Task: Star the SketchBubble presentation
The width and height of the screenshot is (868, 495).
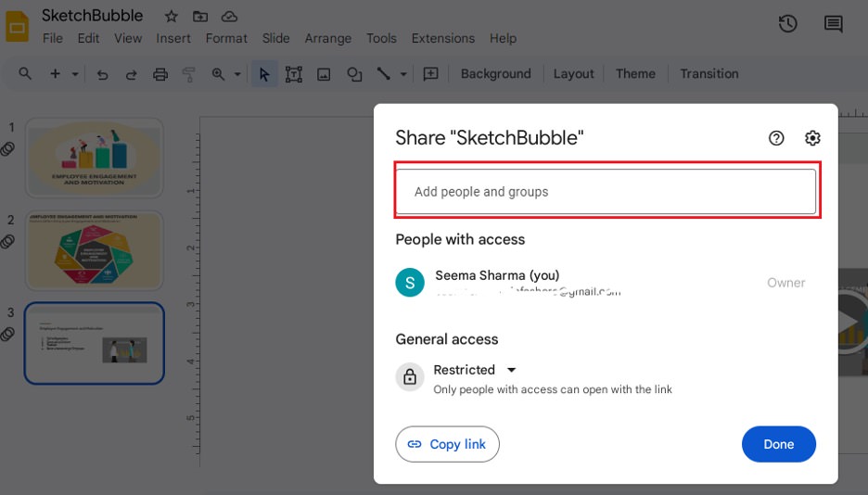Action: pyautogui.click(x=171, y=17)
